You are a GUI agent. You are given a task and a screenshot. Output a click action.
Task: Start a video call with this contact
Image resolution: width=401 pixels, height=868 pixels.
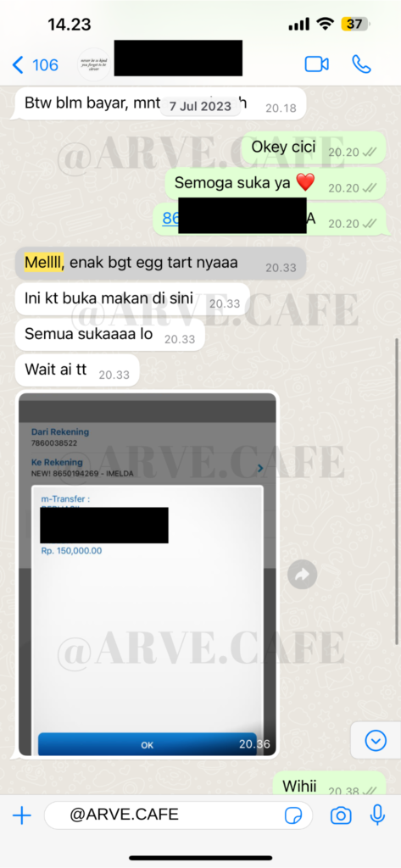(316, 64)
